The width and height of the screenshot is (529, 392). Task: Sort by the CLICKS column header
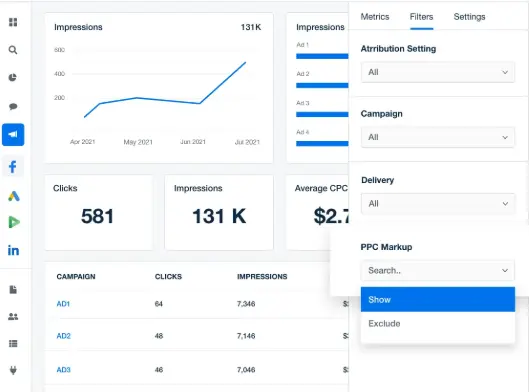(168, 277)
